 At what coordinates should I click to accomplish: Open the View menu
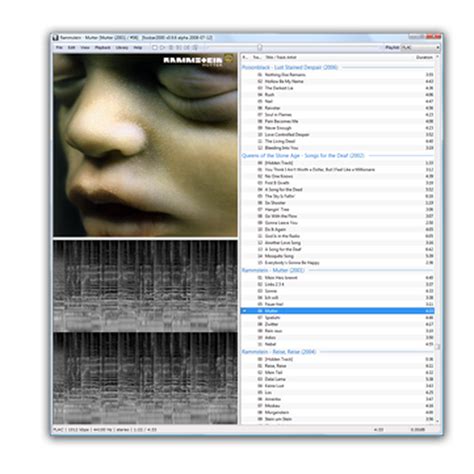pos(85,48)
